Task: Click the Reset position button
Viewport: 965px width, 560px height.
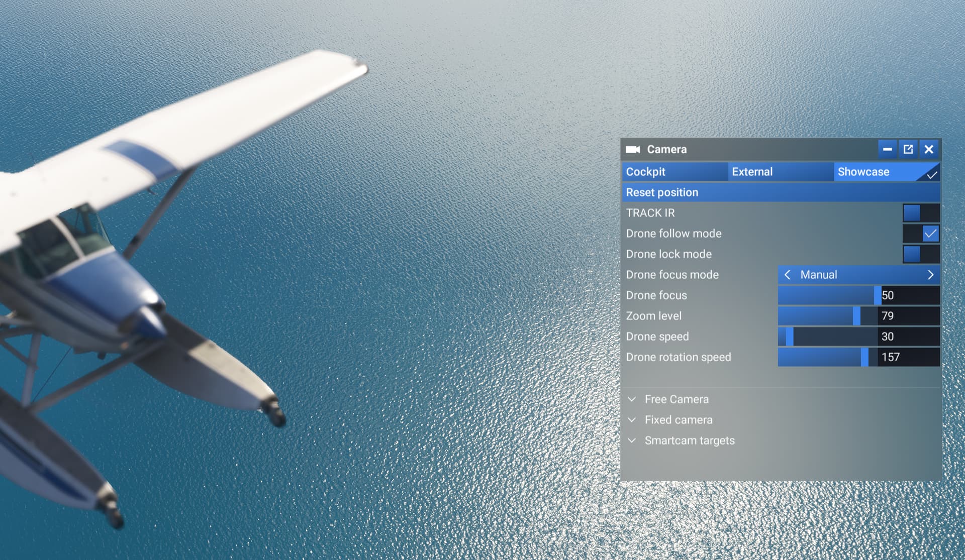Action: tap(781, 192)
